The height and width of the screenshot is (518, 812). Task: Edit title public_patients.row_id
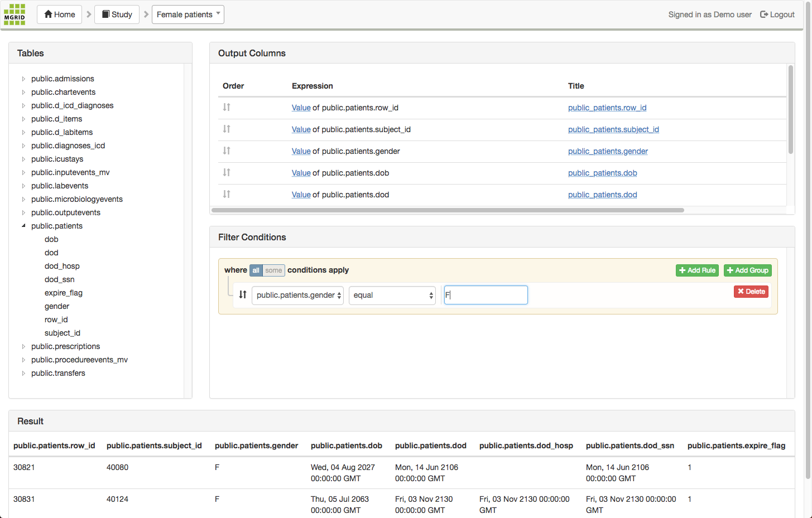(x=607, y=108)
